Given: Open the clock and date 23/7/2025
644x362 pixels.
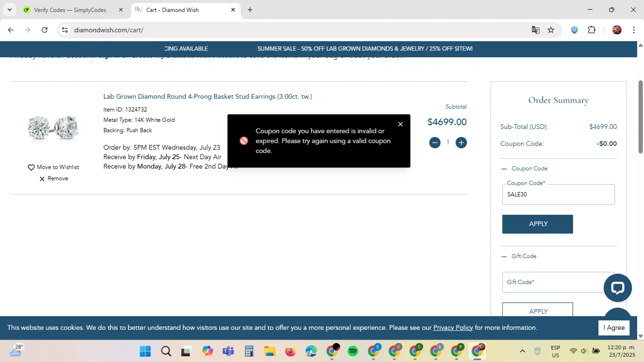Looking at the screenshot, I should (x=621, y=351).
